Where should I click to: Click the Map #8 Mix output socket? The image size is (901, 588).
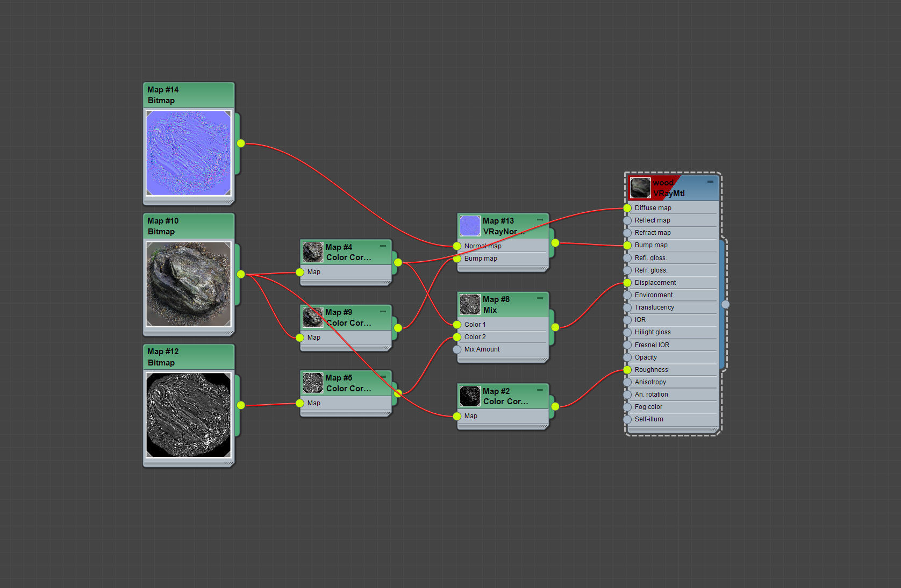point(555,327)
